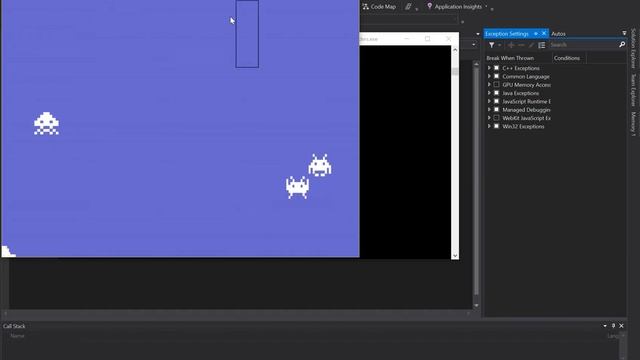Image resolution: width=640 pixels, height=360 pixels.
Task: Enable the WebKit JavaScript checkbox
Action: tap(496, 118)
